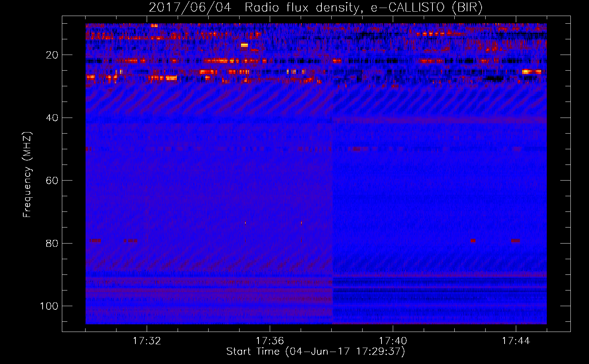Click the '20' frequency tick label
Screen dimensions: 589x364
tap(52, 55)
